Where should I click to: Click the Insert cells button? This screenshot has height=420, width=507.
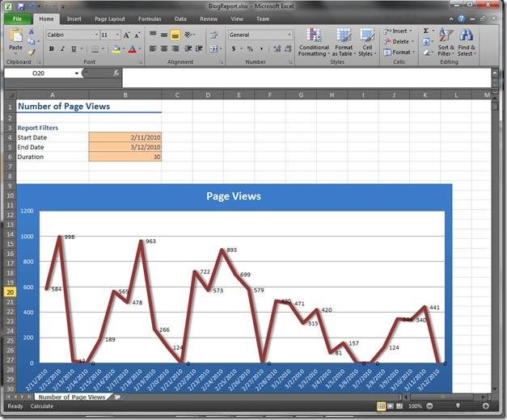pyautogui.click(x=398, y=31)
